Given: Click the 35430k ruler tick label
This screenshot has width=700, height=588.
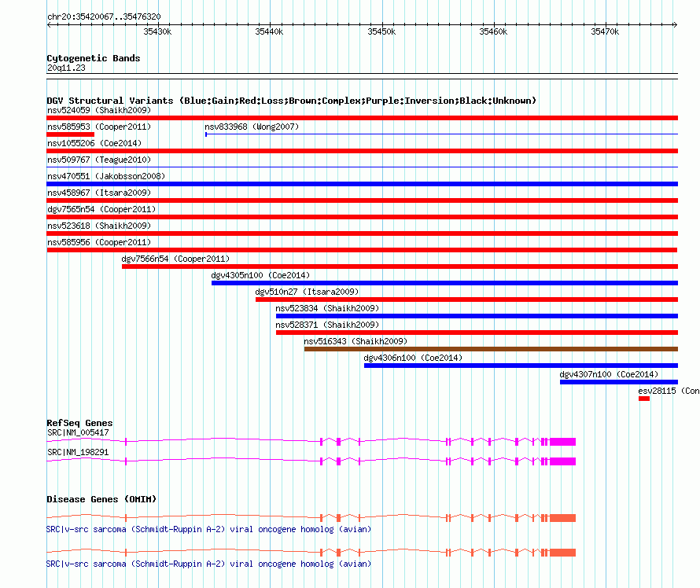Looking at the screenshot, I should point(157,31).
